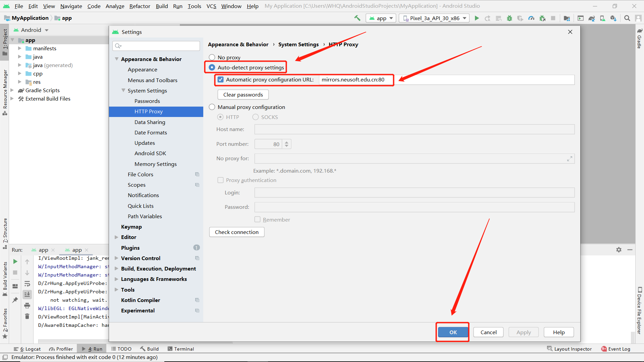The image size is (644, 362).
Task: Clear all output using the trash icon
Action: pyautogui.click(x=27, y=316)
